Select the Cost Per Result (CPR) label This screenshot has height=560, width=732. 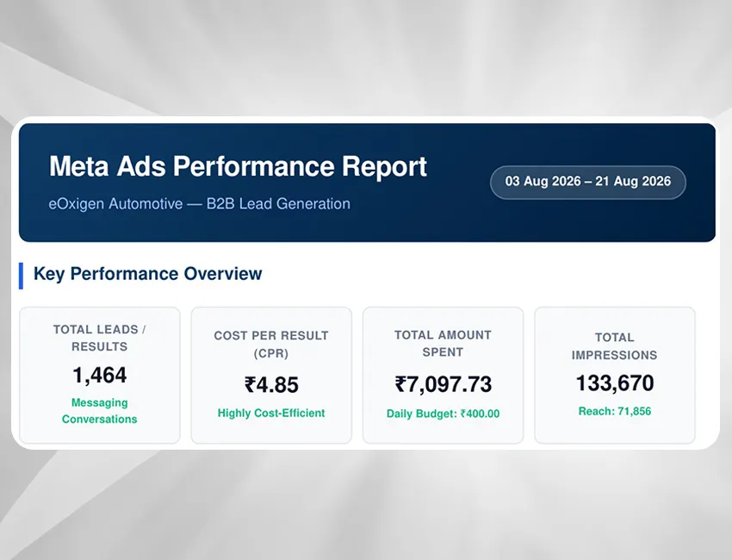point(271,345)
